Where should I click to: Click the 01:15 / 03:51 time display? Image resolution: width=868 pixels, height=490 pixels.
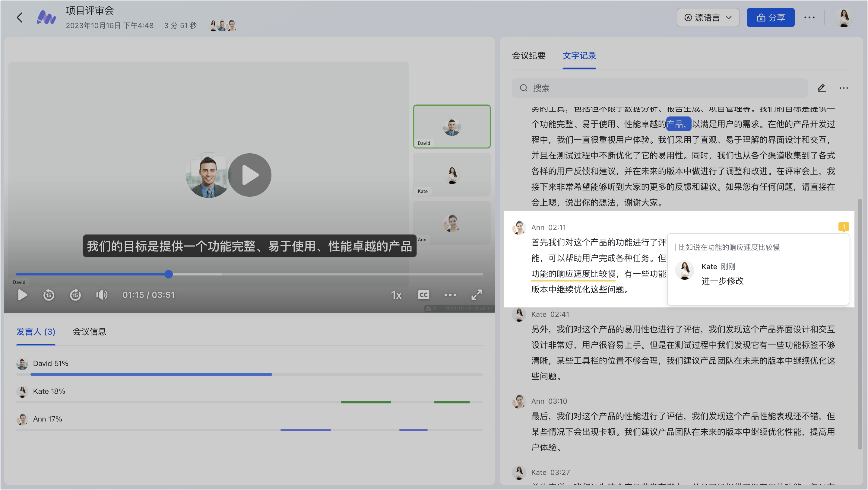(x=148, y=295)
